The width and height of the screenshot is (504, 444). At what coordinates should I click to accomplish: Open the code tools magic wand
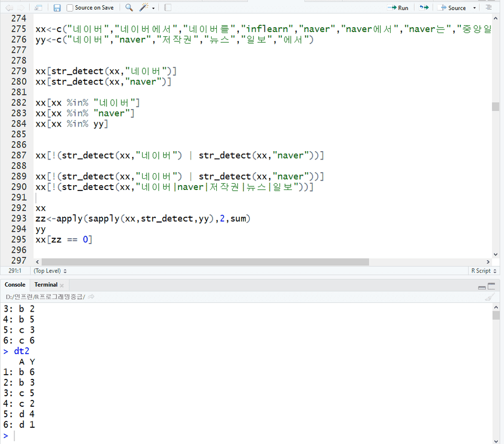pos(143,8)
